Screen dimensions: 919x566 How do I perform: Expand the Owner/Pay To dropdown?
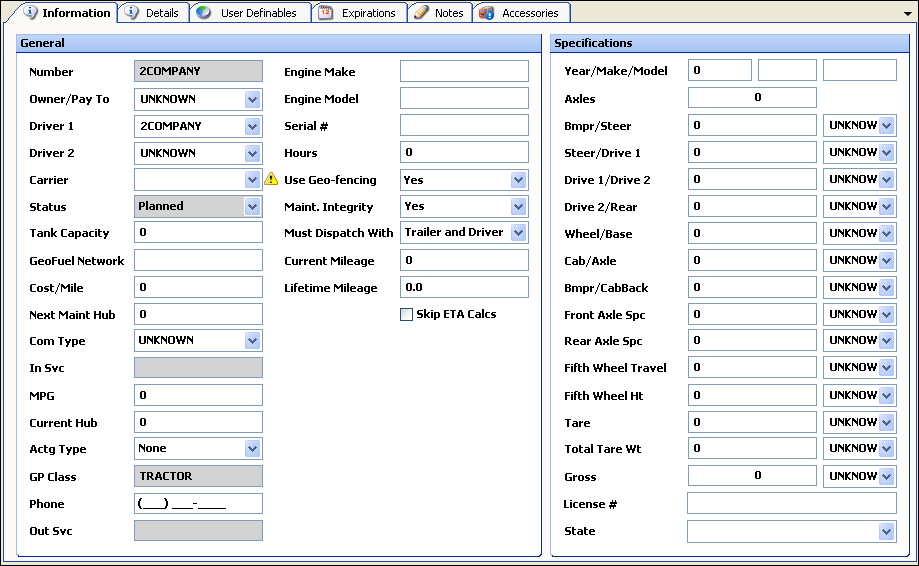(252, 100)
